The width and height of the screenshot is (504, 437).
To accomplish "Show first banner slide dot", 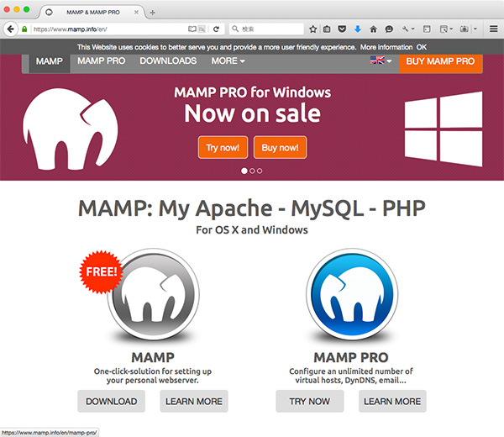I will click(x=244, y=171).
